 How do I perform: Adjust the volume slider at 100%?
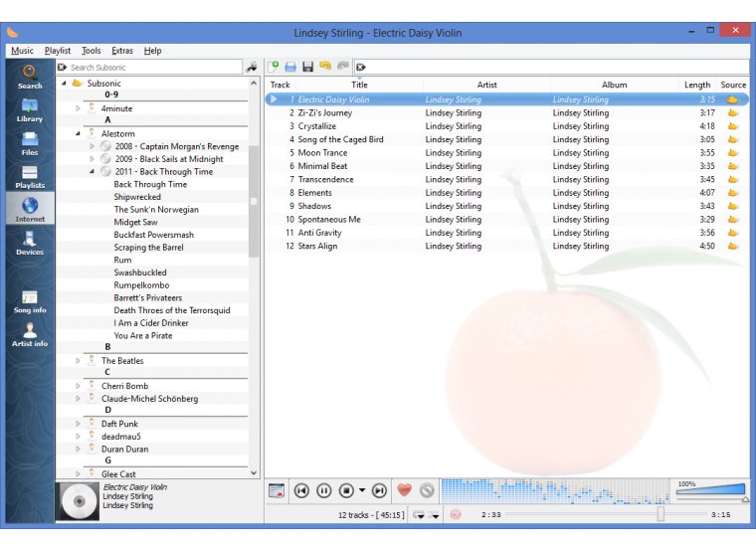coord(711,490)
